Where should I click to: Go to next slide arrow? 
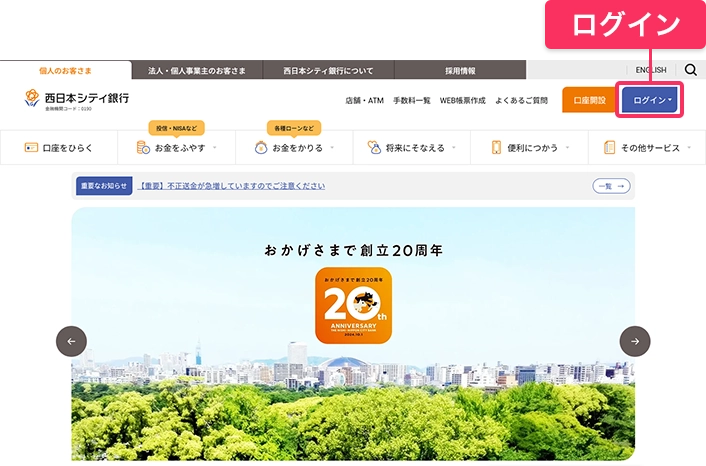(635, 341)
